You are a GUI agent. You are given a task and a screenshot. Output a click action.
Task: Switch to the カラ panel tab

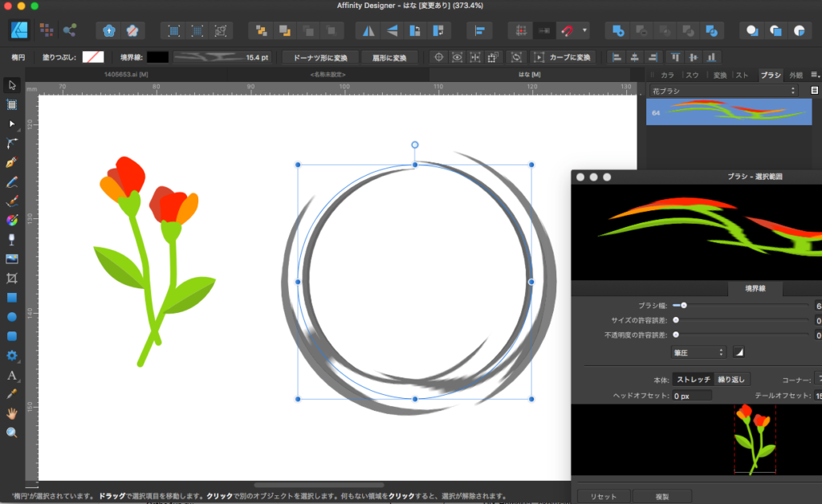point(667,75)
